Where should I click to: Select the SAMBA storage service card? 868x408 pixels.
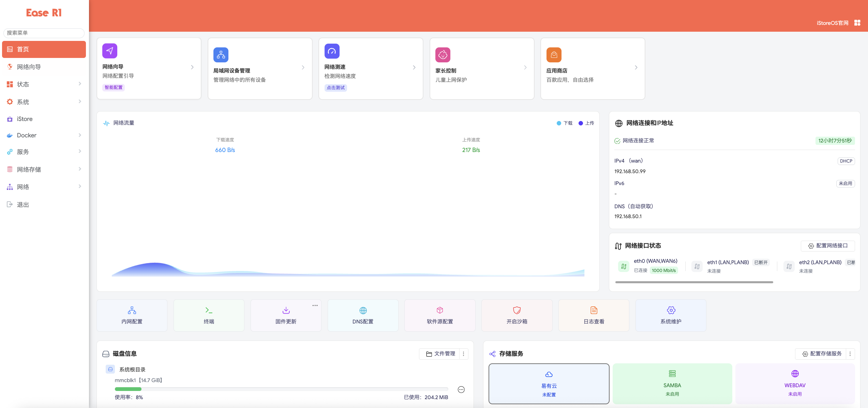point(672,384)
